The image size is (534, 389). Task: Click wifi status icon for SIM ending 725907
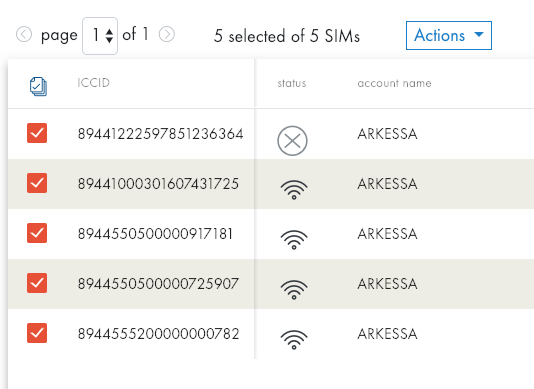coord(294,290)
